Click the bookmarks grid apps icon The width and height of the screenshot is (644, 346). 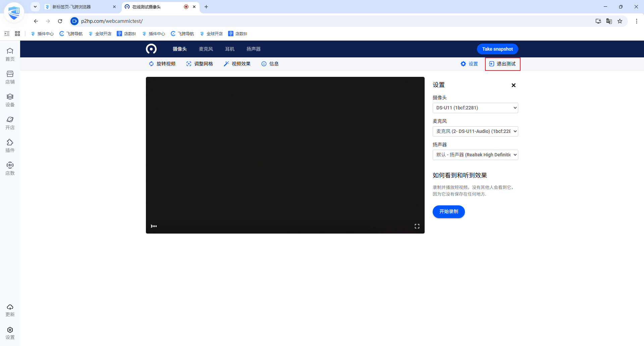point(17,34)
